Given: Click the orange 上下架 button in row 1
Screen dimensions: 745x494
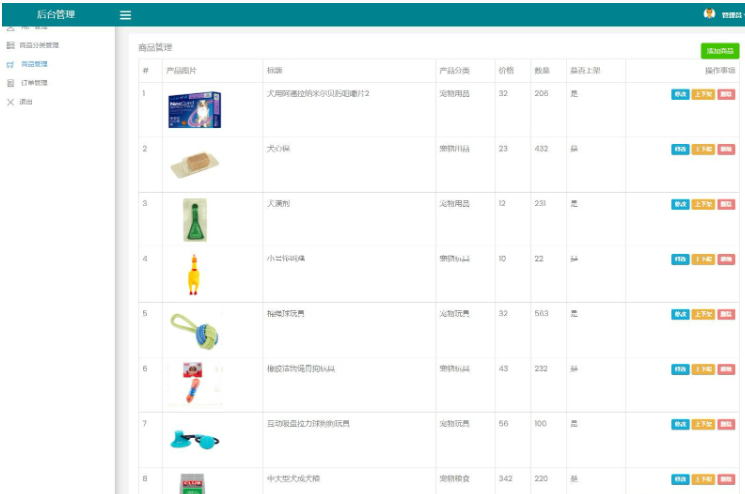Looking at the screenshot, I should tap(703, 94).
